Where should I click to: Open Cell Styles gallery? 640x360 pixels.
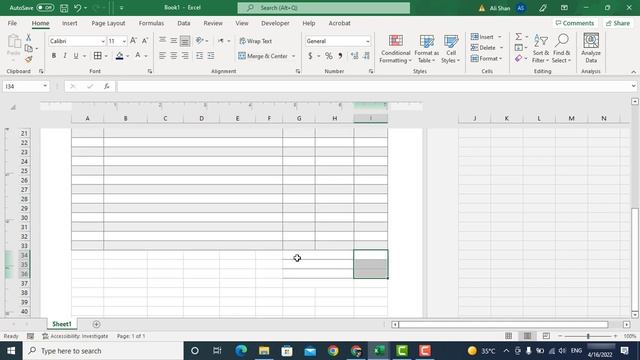(451, 49)
